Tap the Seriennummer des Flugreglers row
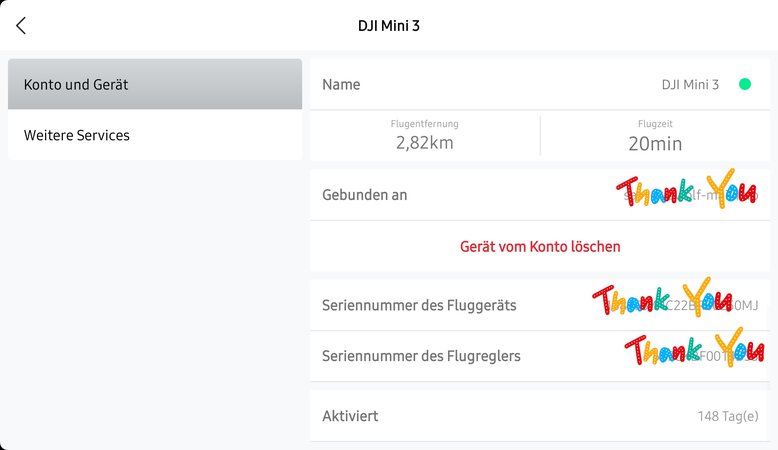Viewport: 778px width, 450px height. (x=540, y=356)
